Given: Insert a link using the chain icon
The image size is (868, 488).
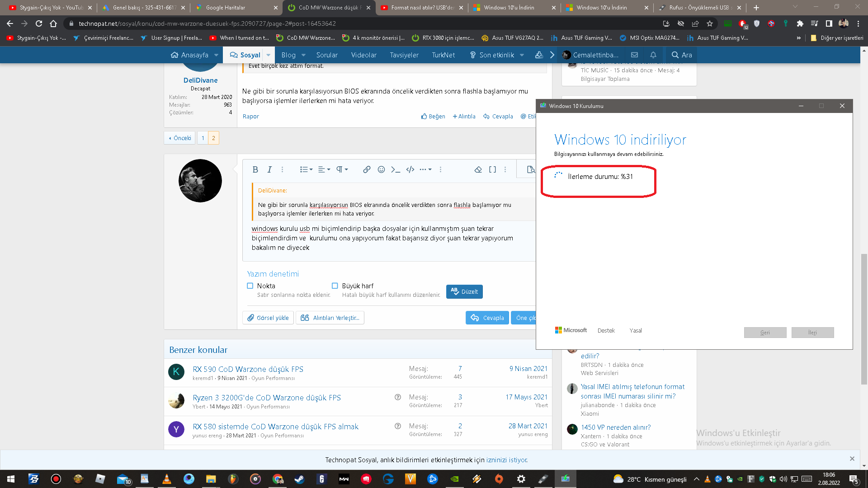Looking at the screenshot, I should [367, 169].
